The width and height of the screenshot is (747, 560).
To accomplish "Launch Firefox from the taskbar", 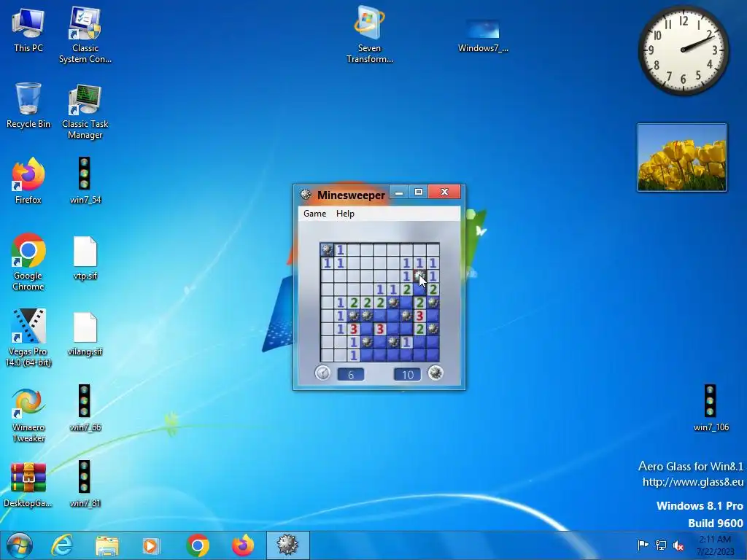I will coord(243,545).
